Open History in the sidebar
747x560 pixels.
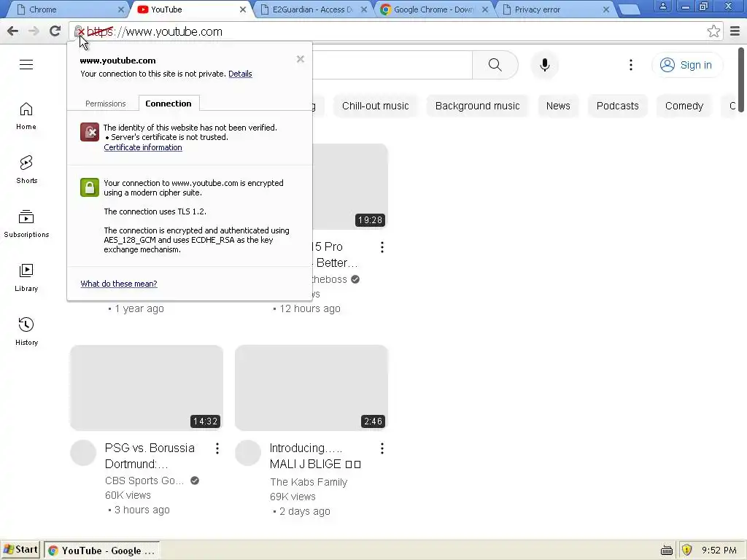(x=26, y=331)
